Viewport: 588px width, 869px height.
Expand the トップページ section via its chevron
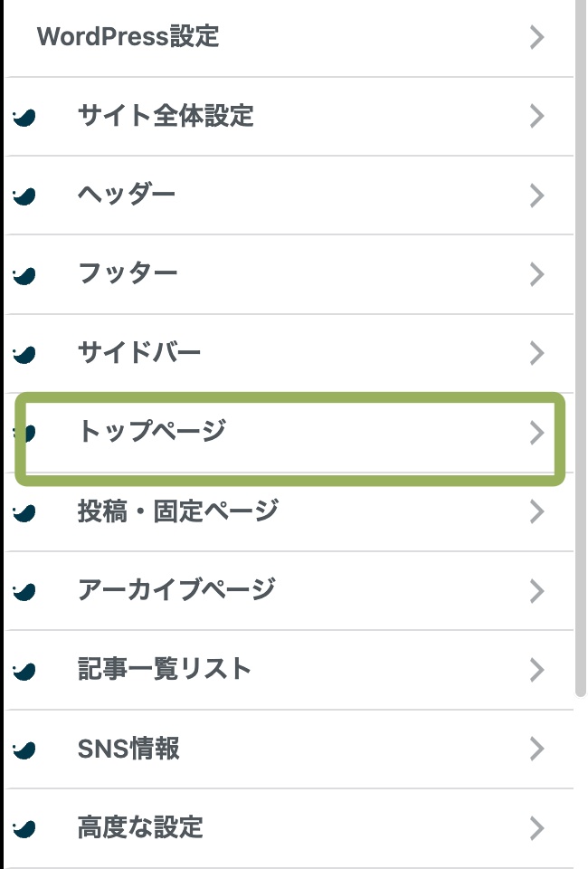coord(537,433)
